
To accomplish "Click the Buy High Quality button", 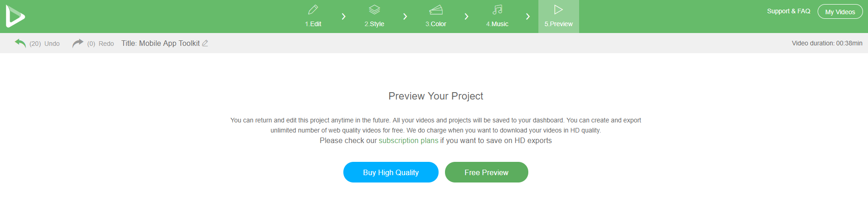I will click(391, 172).
